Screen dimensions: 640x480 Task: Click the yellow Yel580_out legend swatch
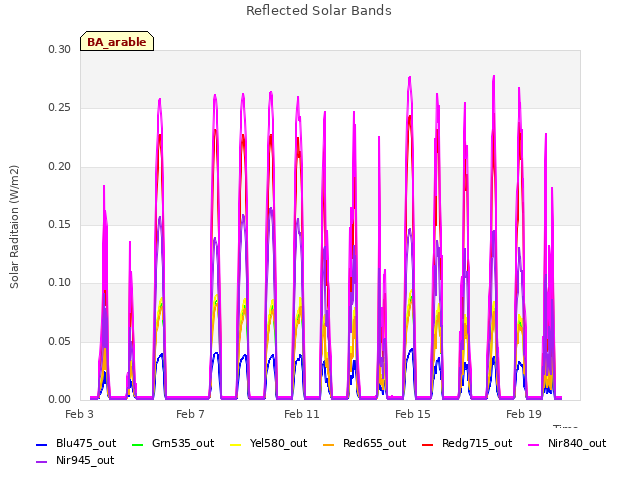pos(236,444)
